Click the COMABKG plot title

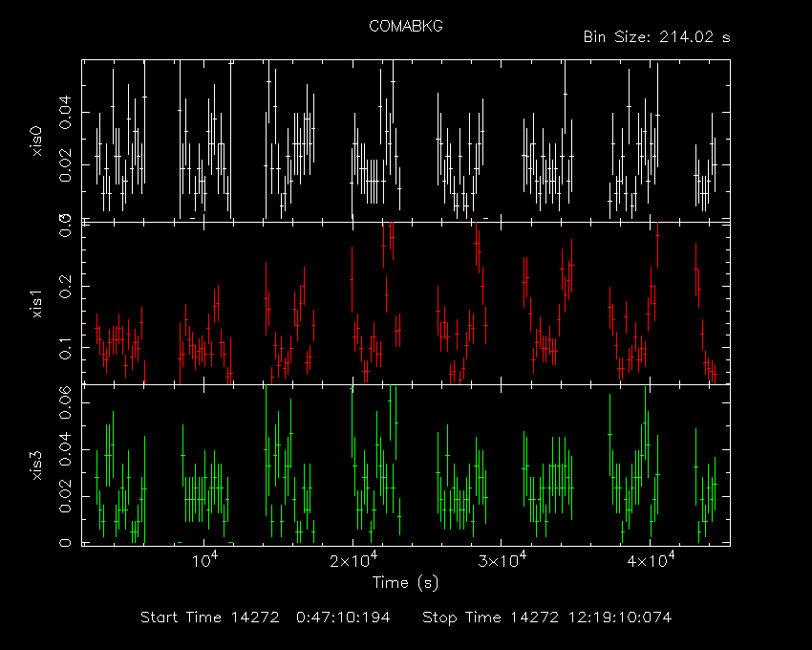pos(405,26)
